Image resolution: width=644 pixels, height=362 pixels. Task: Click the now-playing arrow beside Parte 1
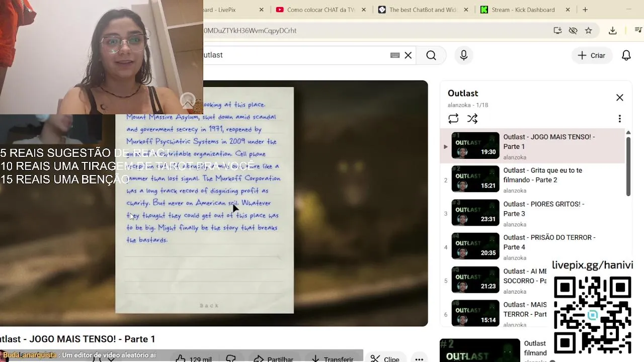(445, 147)
